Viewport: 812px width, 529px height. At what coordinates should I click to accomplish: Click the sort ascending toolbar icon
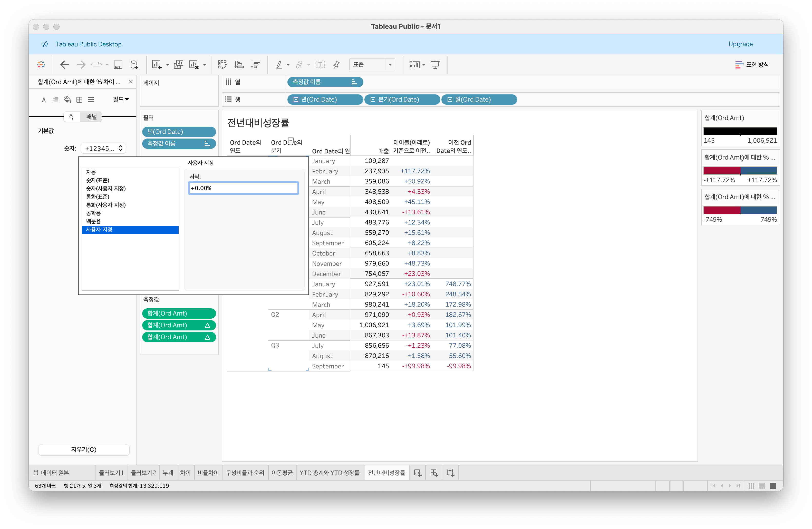pyautogui.click(x=239, y=64)
